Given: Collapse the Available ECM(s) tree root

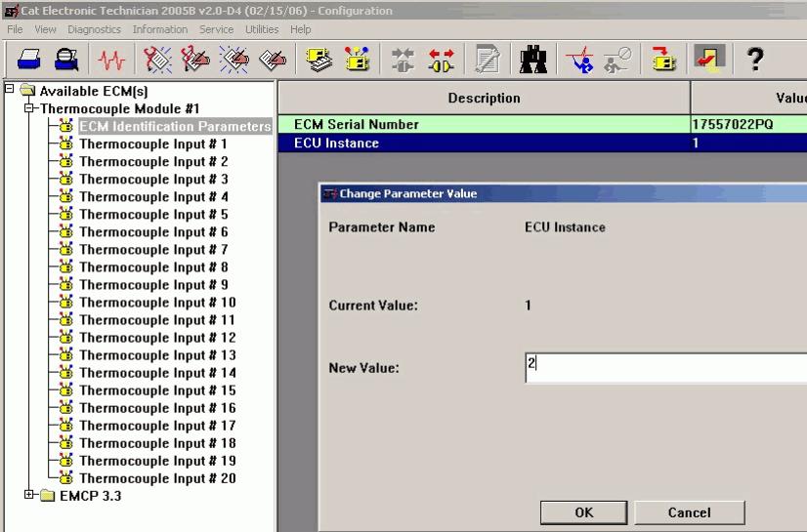Looking at the screenshot, I should click(x=9, y=89).
